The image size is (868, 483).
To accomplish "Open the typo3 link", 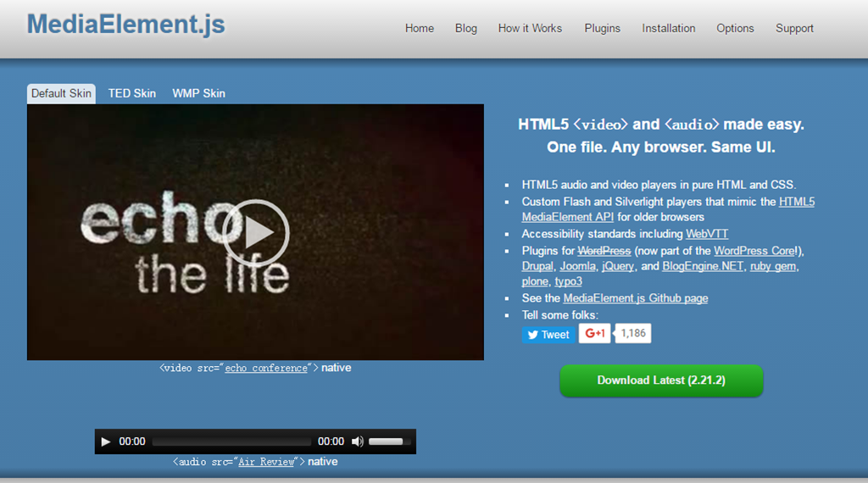I will point(568,281).
